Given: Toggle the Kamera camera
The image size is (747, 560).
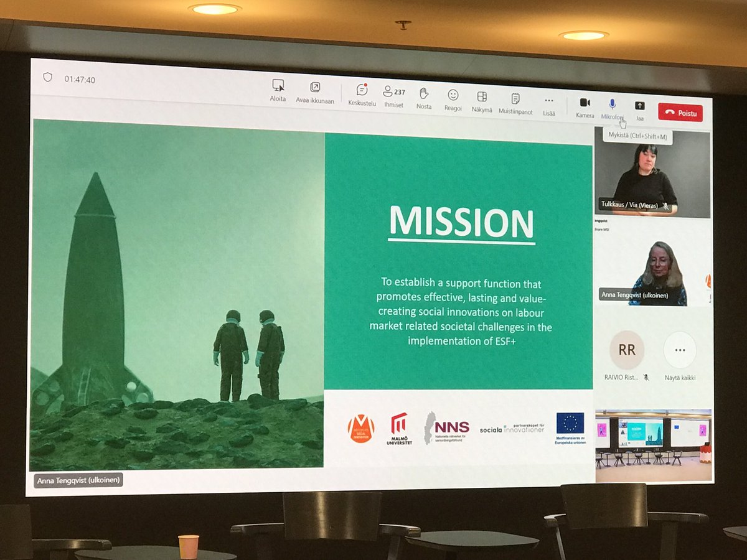Looking at the screenshot, I should coord(585,107).
